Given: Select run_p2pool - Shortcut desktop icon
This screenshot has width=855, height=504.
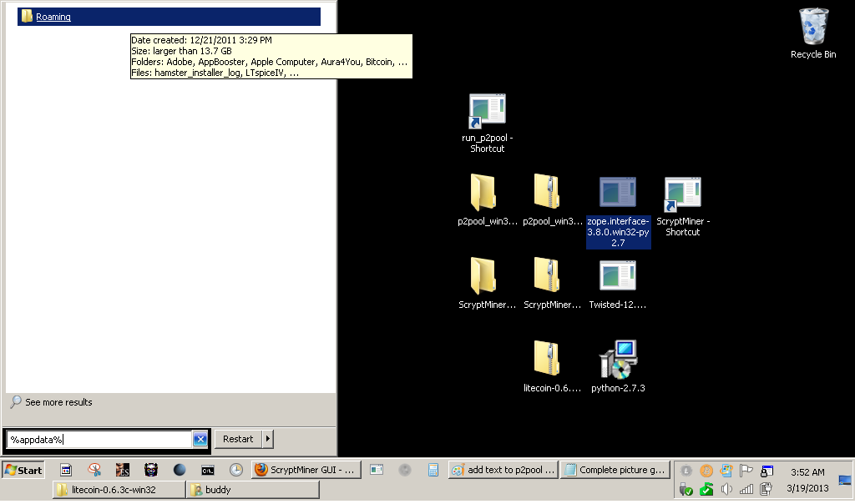Looking at the screenshot, I should [x=487, y=123].
